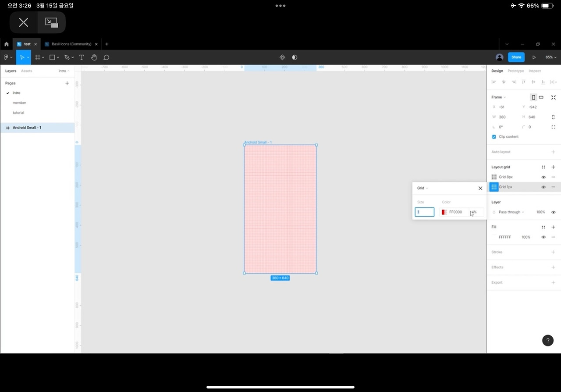Align selection to the right
This screenshot has width=561, height=392.
click(x=514, y=82)
